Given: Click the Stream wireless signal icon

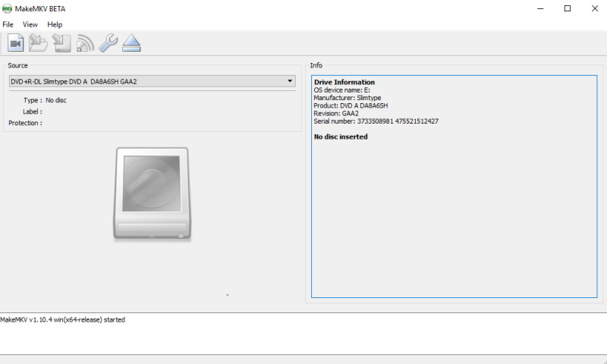Looking at the screenshot, I should click(85, 43).
